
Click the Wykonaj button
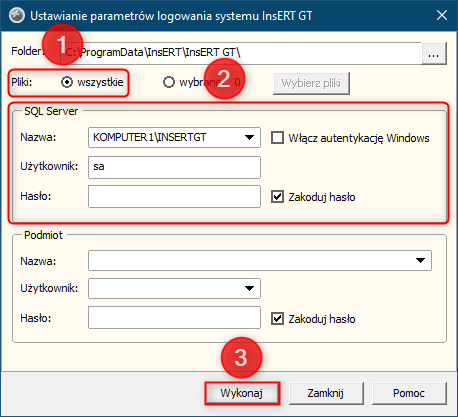pos(242,393)
